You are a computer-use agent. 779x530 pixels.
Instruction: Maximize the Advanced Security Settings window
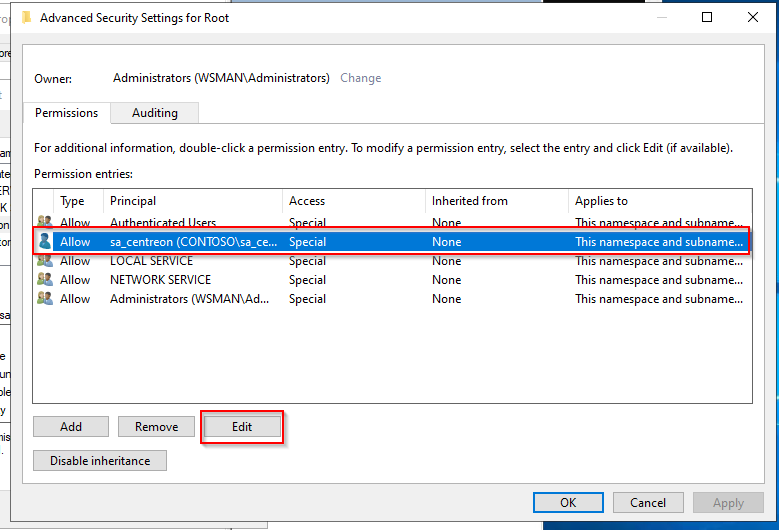pos(707,17)
